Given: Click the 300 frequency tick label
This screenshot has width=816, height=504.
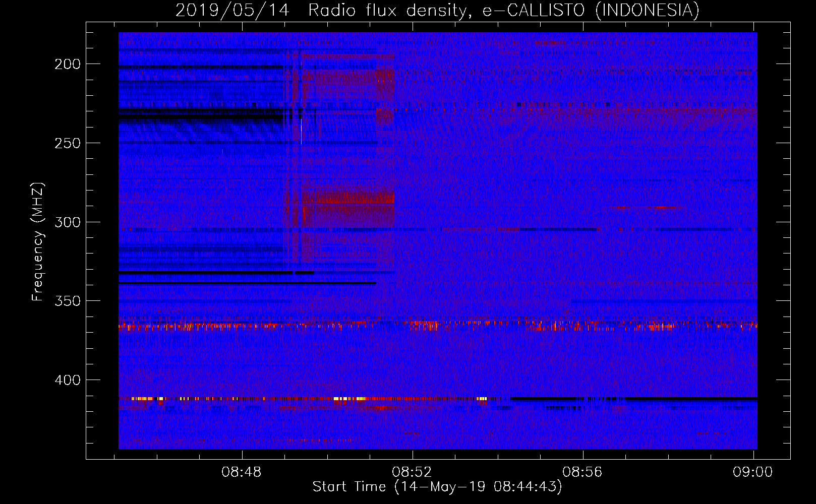Looking at the screenshot, I should pyautogui.click(x=68, y=222).
